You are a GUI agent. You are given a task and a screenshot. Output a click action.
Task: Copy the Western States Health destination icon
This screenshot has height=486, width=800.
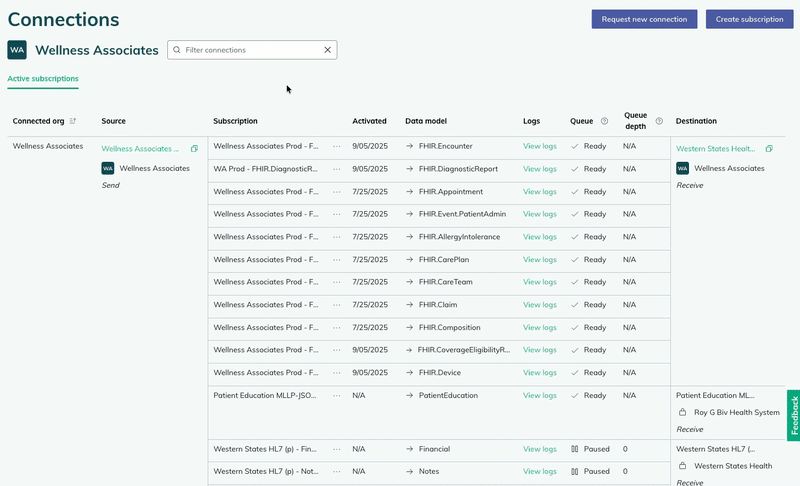pyautogui.click(x=769, y=149)
